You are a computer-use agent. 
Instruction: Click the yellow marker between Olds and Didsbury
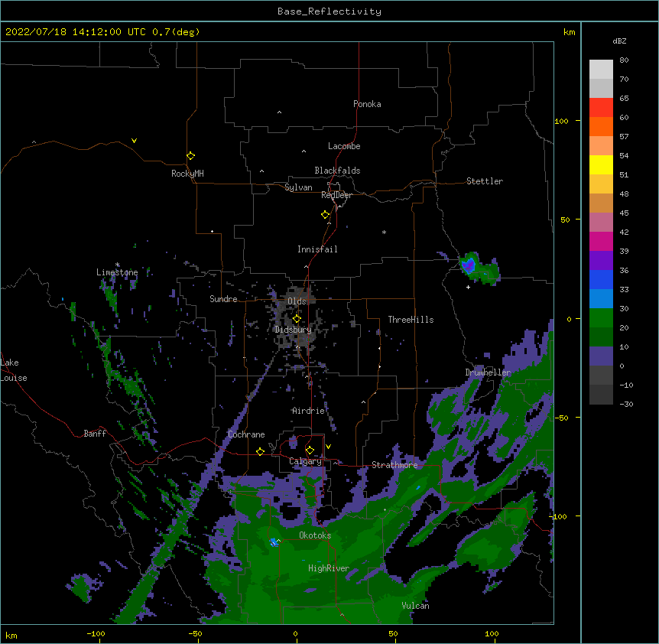pyautogui.click(x=297, y=318)
